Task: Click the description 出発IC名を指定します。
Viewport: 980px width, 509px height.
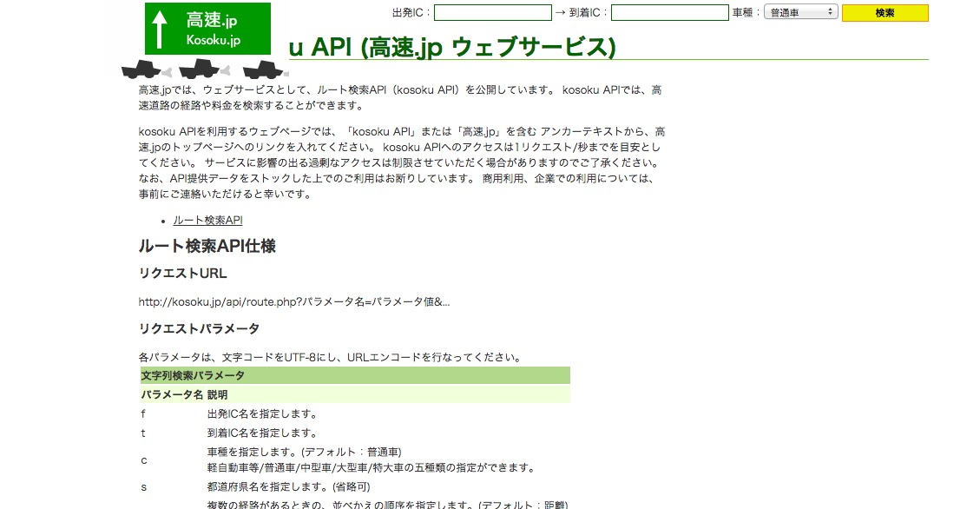Action: click(263, 414)
